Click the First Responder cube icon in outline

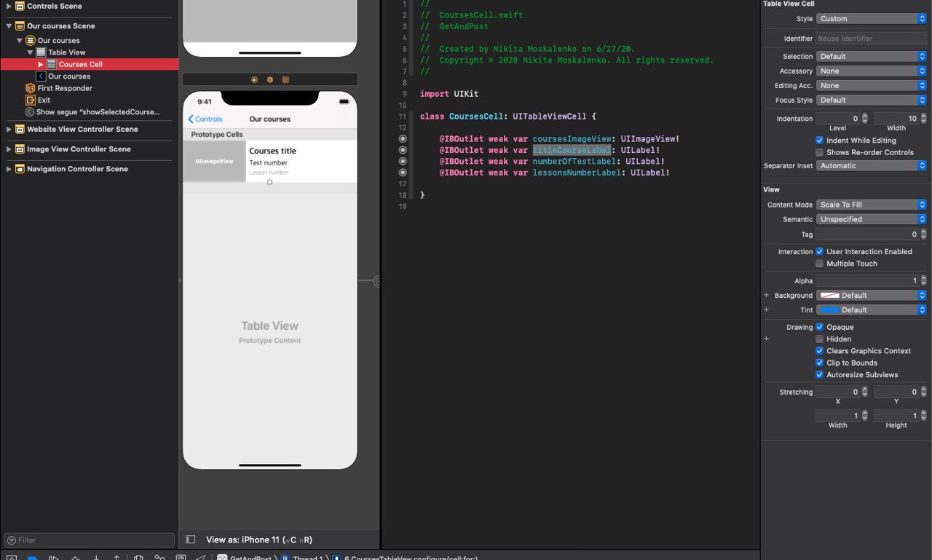[30, 88]
